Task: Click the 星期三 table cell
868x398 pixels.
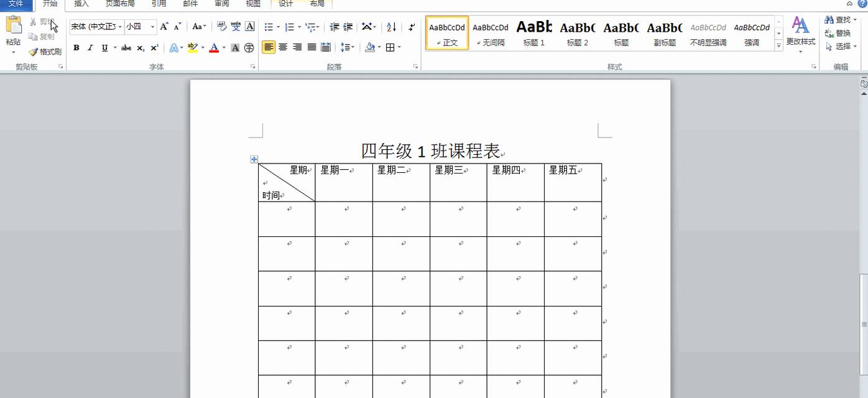Action: click(458, 182)
